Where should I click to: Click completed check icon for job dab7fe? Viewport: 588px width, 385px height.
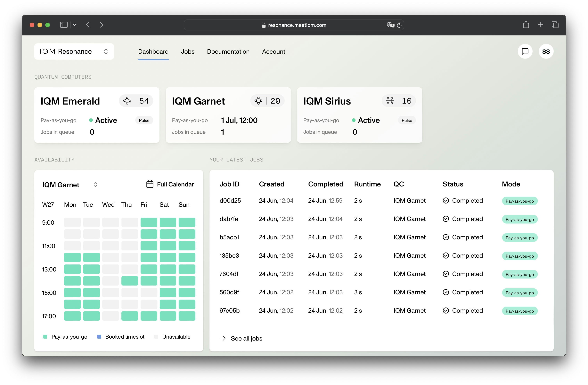446,219
